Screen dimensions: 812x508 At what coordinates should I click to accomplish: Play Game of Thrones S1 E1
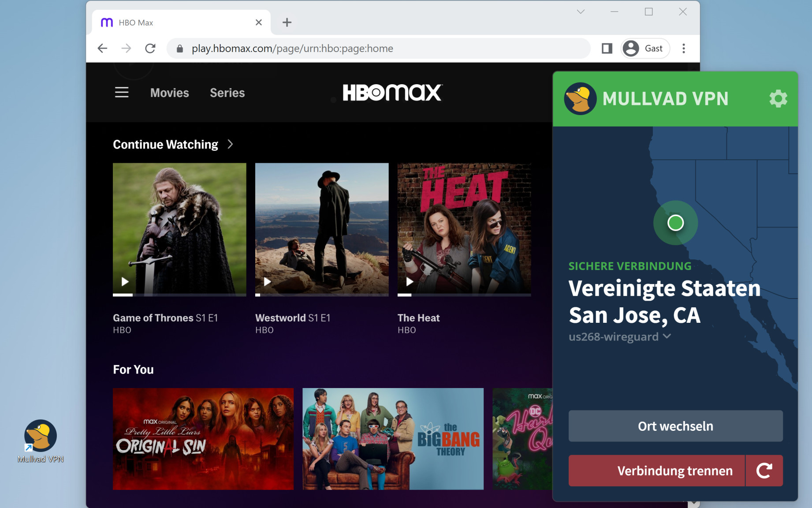coord(125,281)
